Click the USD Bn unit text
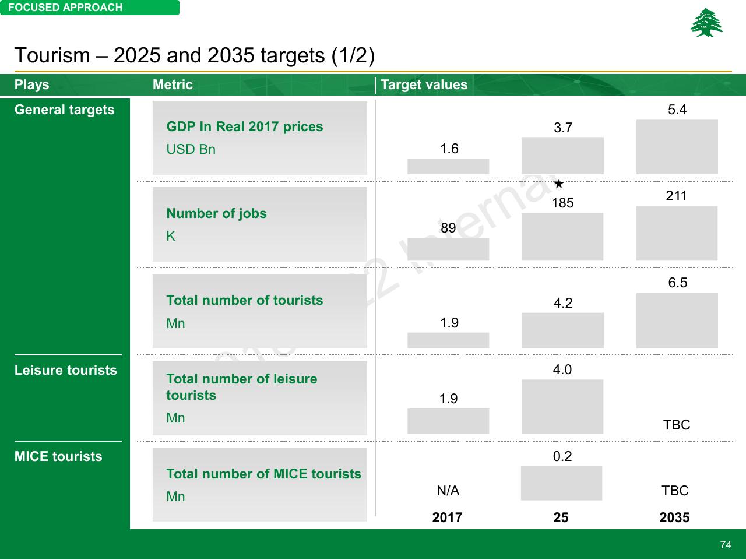 coord(191,149)
